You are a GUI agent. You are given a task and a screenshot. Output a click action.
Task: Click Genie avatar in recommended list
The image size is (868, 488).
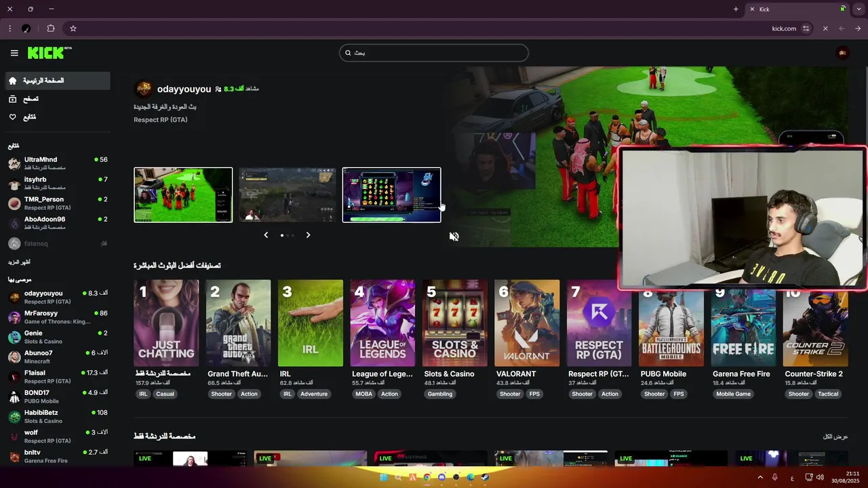[14, 337]
